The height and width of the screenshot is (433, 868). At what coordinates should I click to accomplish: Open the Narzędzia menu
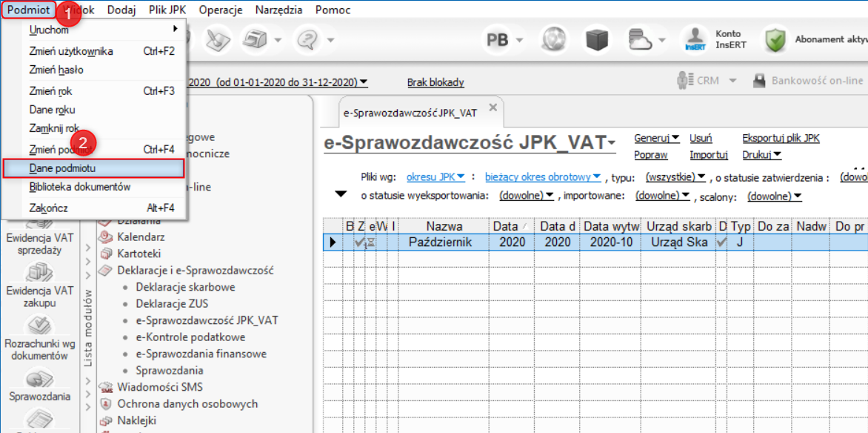pos(279,10)
